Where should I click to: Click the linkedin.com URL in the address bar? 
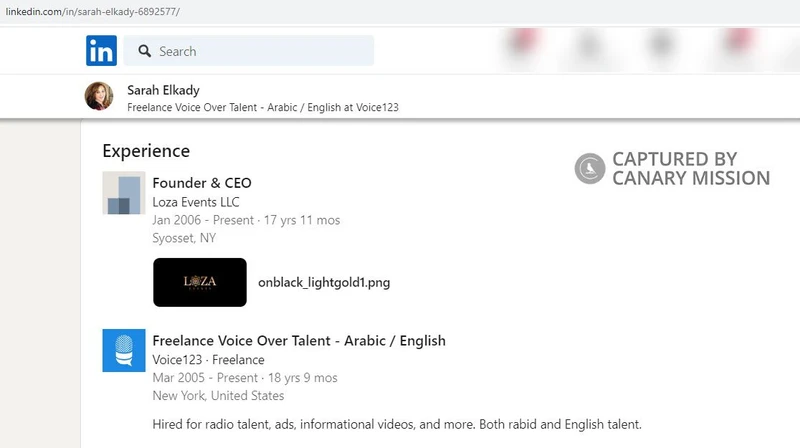click(92, 12)
